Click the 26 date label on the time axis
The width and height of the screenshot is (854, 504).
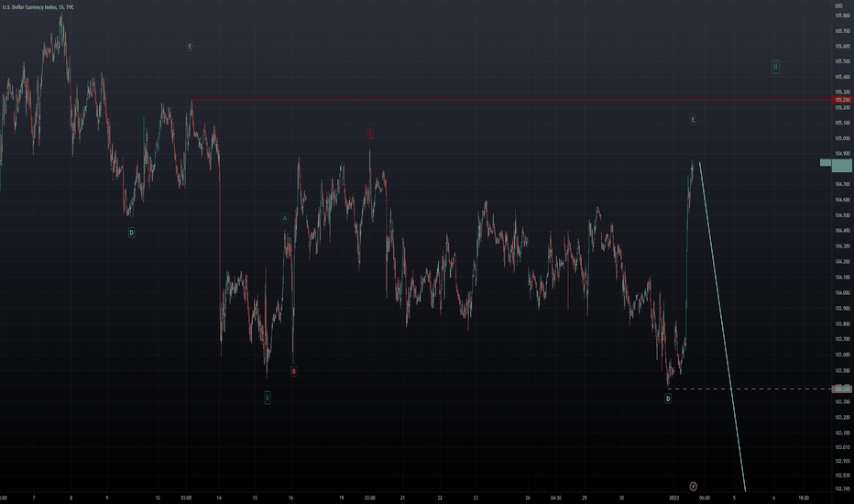528,498
